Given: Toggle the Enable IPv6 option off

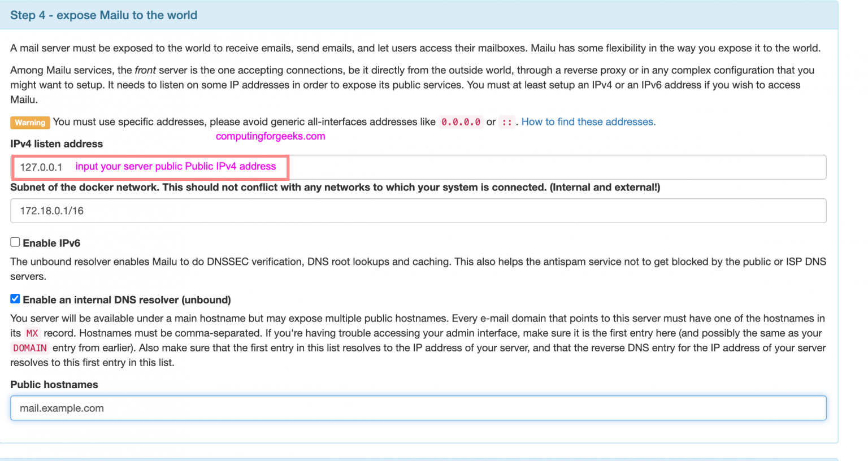Looking at the screenshot, I should pyautogui.click(x=15, y=243).
